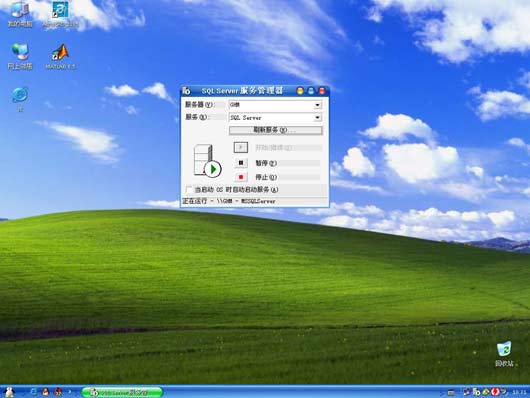The height and width of the screenshot is (398, 530).
Task: Click the system tray clock
Action: click(519, 392)
